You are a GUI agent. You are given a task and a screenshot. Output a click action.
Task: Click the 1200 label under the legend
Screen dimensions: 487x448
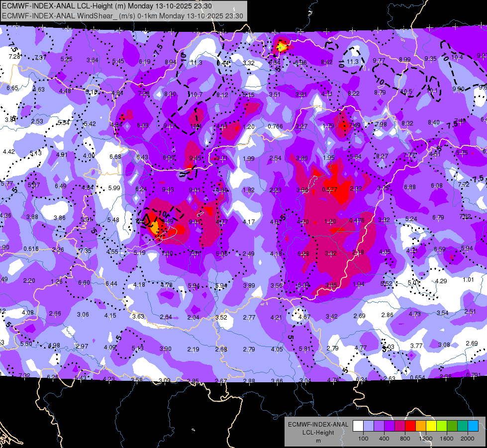(x=425, y=438)
